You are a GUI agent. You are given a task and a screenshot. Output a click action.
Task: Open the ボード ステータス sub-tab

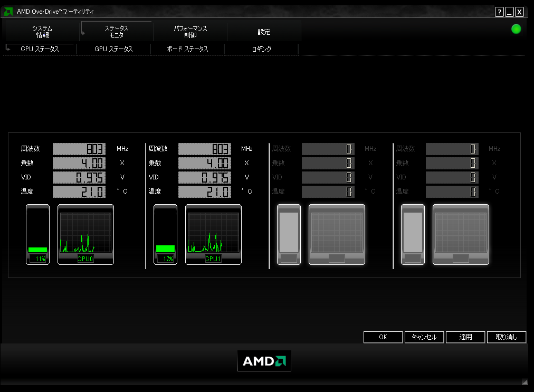(x=187, y=49)
